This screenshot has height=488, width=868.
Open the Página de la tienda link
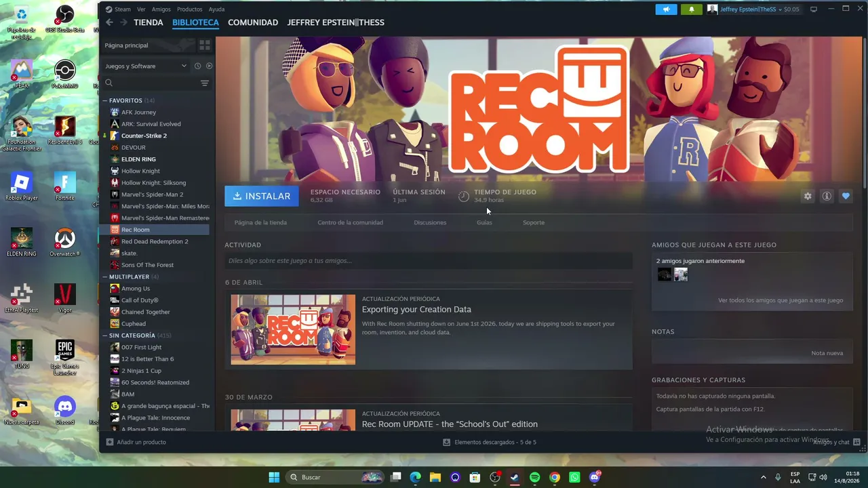pyautogui.click(x=260, y=222)
